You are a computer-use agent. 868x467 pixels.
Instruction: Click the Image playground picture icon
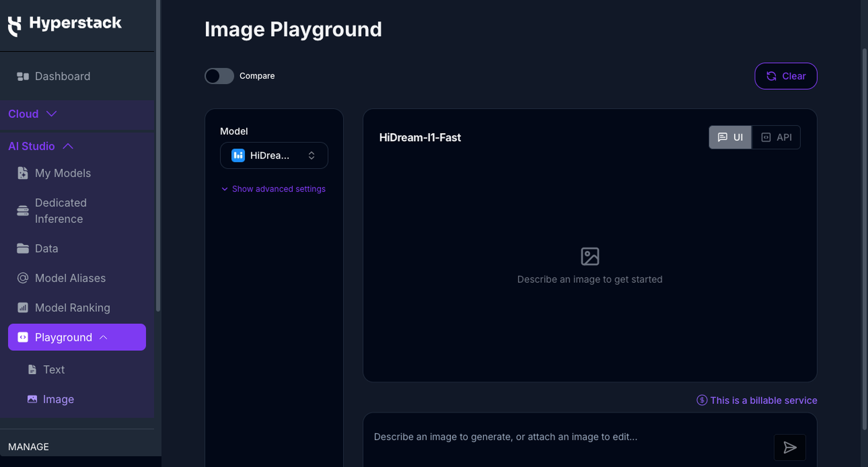32,399
